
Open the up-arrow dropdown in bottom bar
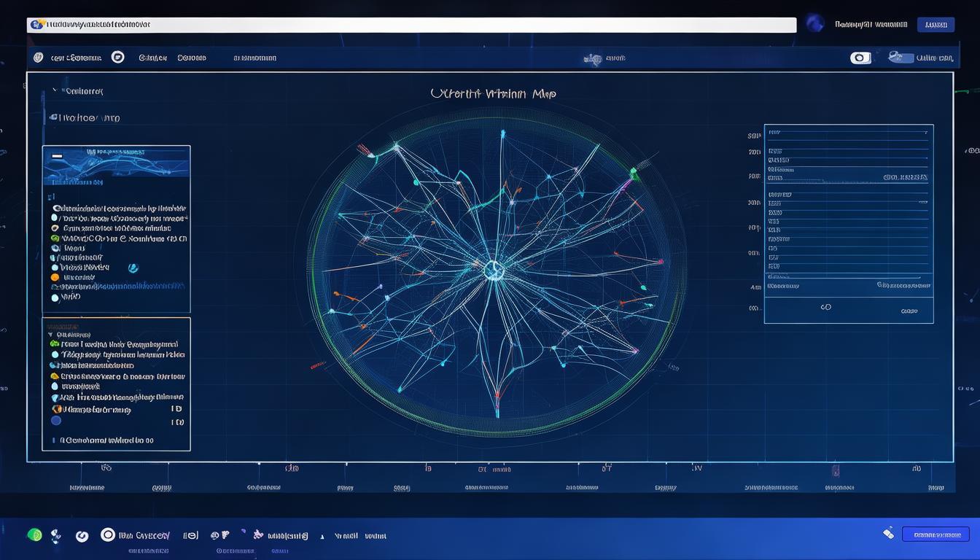[322, 537]
